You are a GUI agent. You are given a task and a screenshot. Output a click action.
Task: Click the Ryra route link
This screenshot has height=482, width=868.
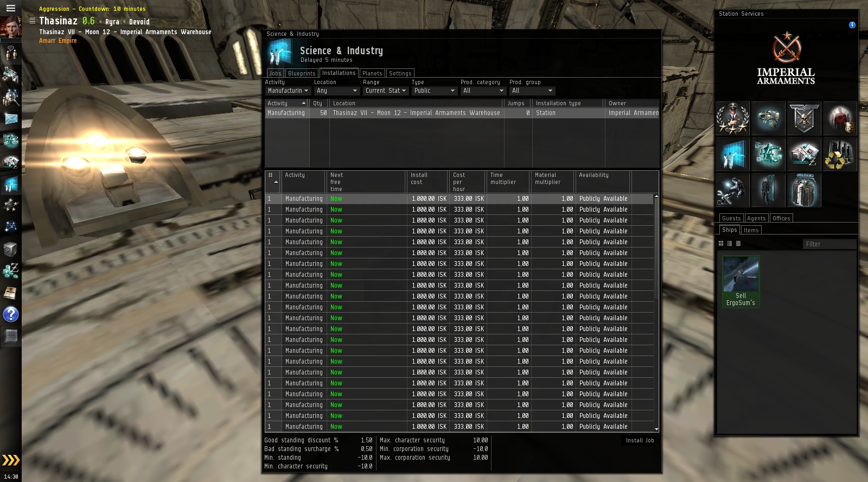pos(112,22)
